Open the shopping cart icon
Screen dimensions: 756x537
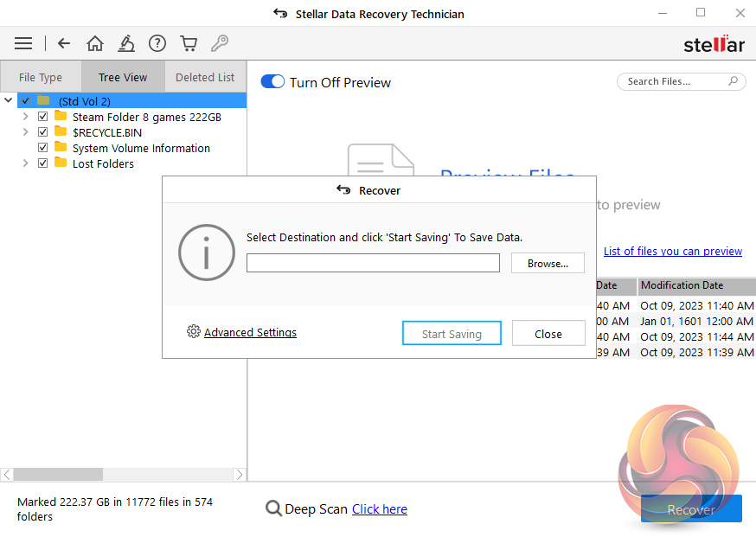tap(189, 43)
